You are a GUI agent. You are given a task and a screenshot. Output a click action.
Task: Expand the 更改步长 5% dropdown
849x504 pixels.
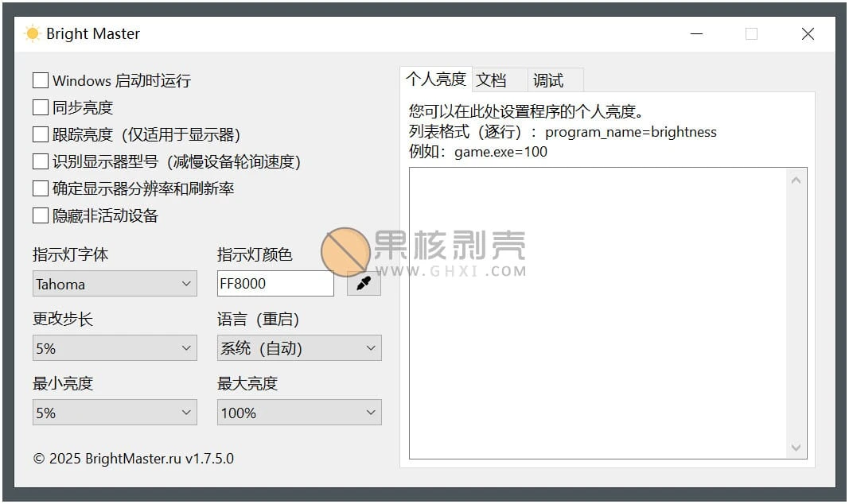[x=115, y=348]
